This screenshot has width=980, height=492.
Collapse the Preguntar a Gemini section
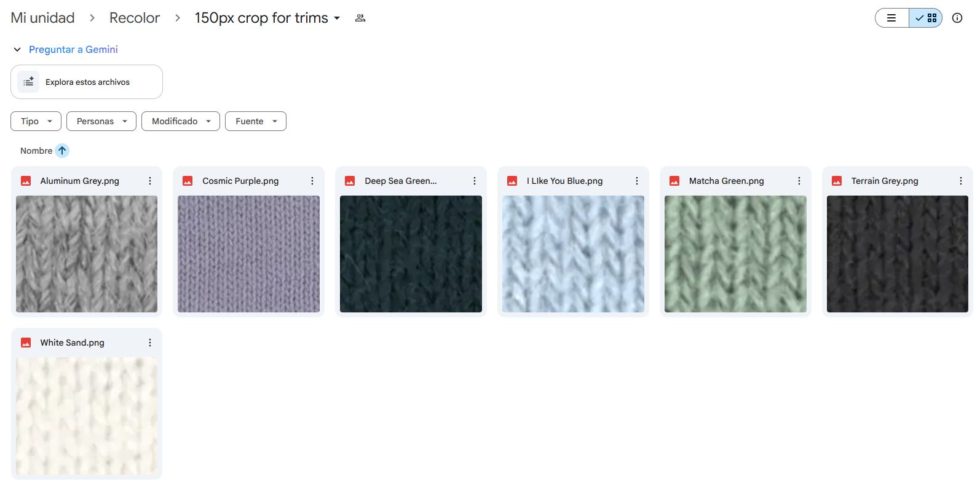[x=17, y=50]
